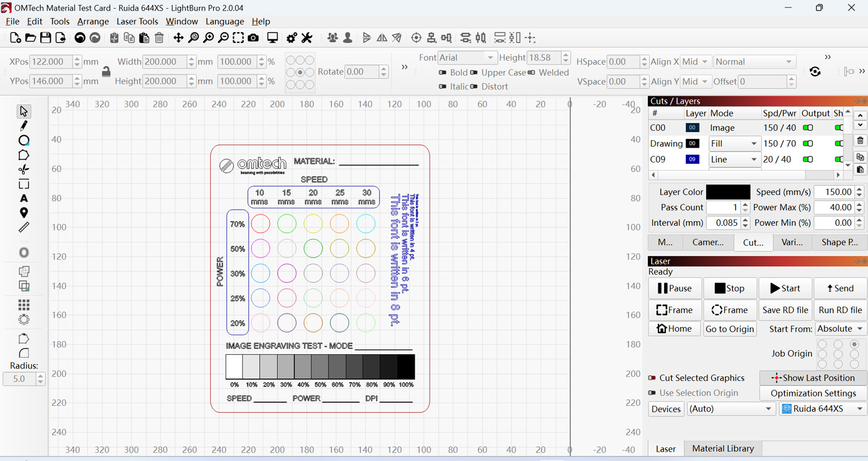The height and width of the screenshot is (461, 868).
Task: Choose the Create Text tool
Action: (24, 199)
